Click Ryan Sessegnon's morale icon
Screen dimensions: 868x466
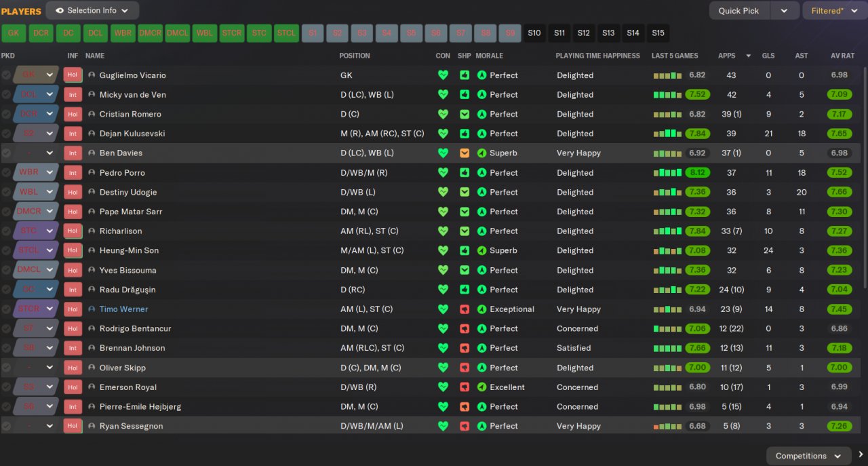pos(481,427)
